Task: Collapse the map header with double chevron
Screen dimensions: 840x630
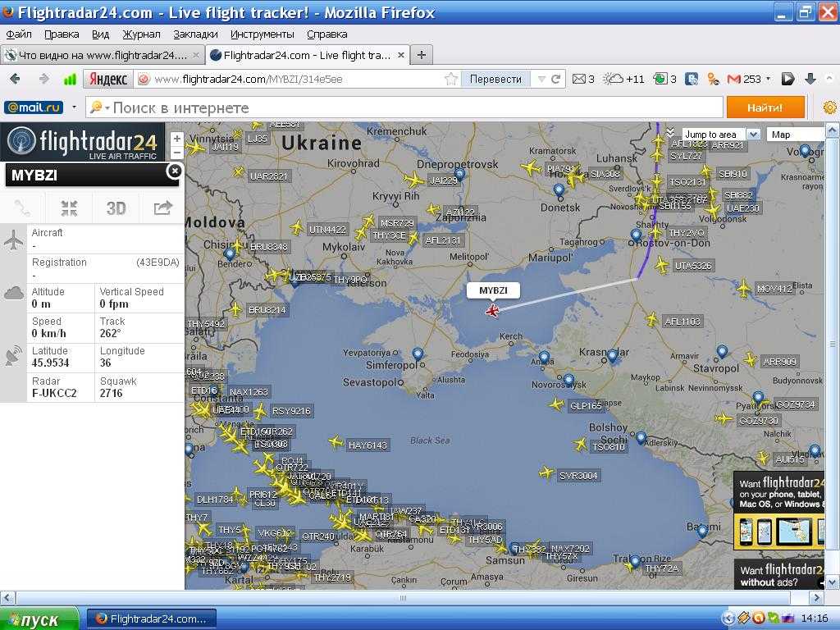Action: pos(670,132)
